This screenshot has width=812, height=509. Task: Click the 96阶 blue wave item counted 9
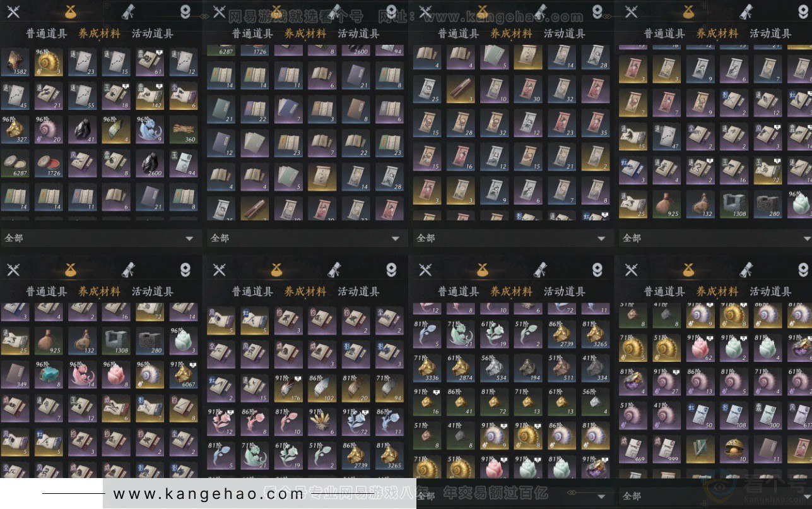point(150,129)
